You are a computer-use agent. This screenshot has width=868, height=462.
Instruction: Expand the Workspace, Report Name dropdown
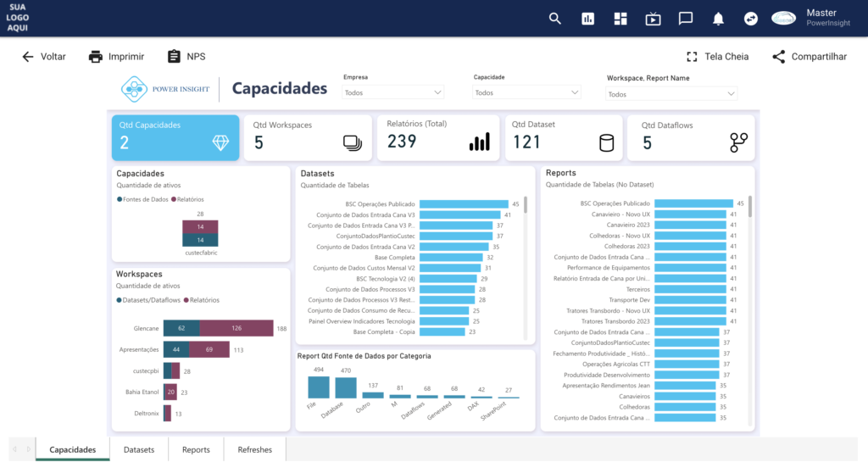(x=671, y=94)
